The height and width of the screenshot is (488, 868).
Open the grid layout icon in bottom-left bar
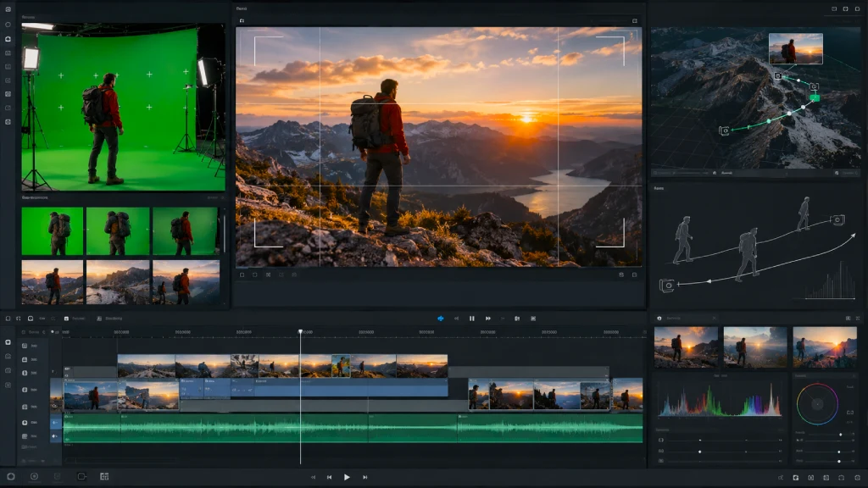(x=104, y=476)
